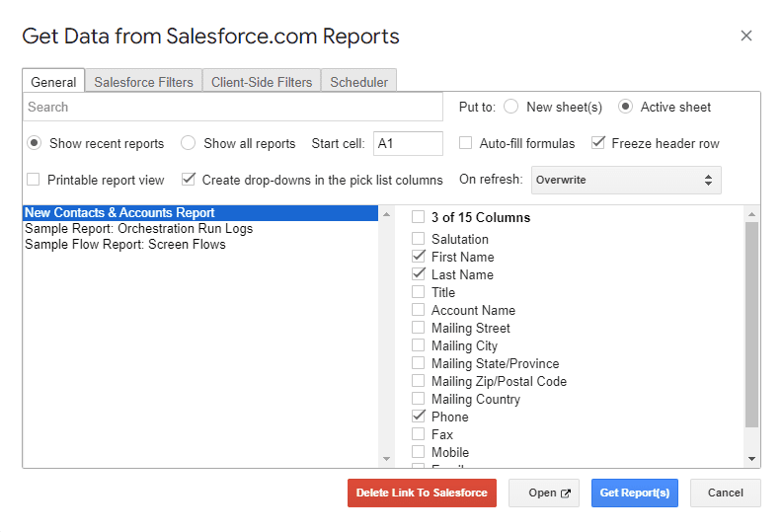Click the Get Report(s) button

click(x=634, y=493)
